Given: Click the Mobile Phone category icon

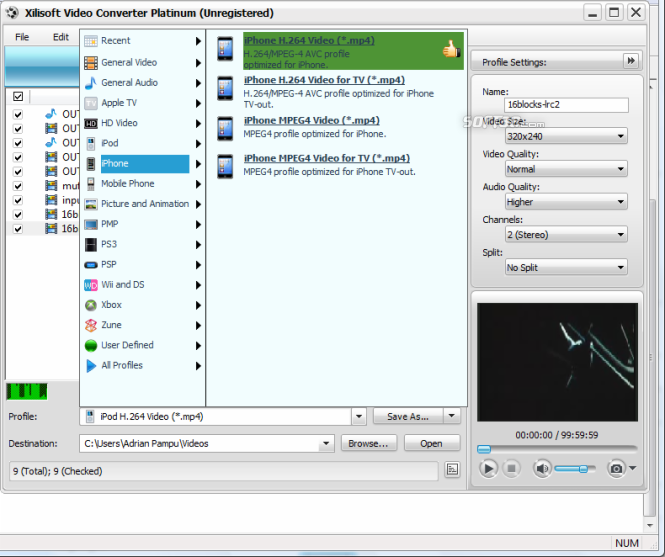Looking at the screenshot, I should pos(91,184).
